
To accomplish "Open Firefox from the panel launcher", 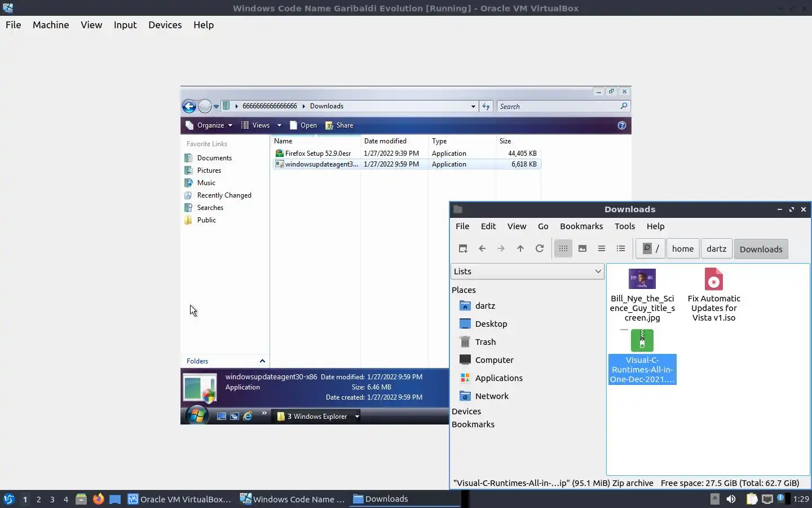I will [x=98, y=499].
